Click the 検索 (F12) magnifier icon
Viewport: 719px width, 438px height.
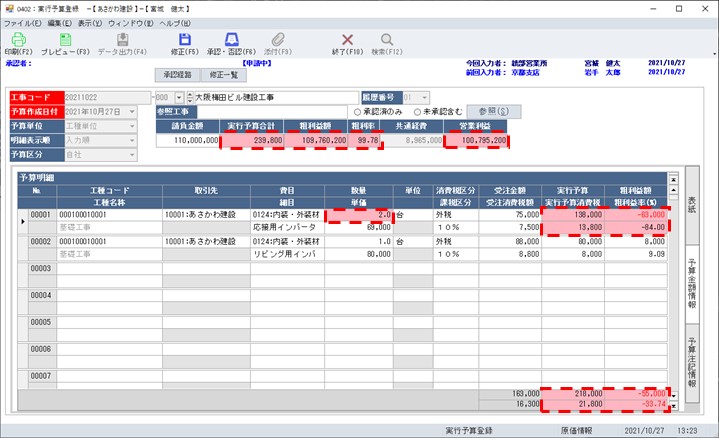point(387,40)
